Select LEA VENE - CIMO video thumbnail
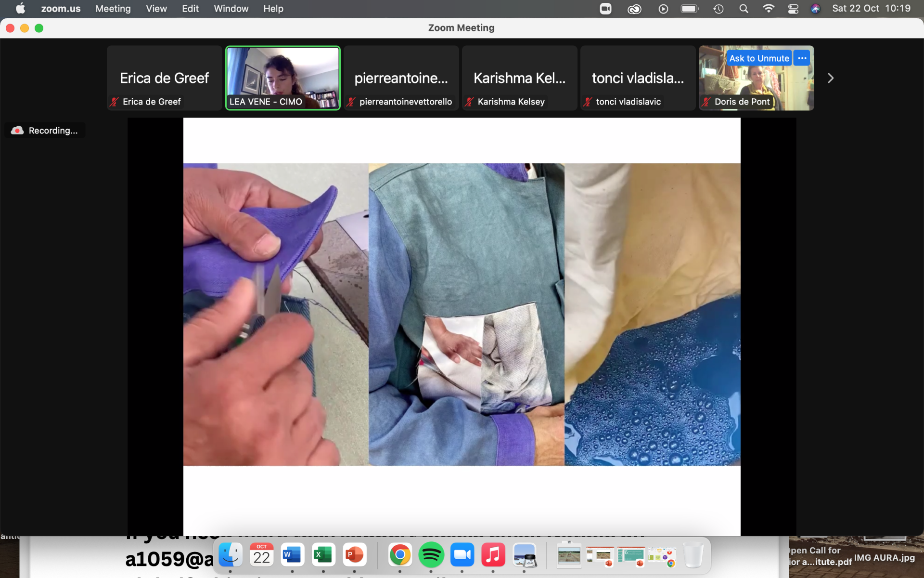 coord(283,78)
